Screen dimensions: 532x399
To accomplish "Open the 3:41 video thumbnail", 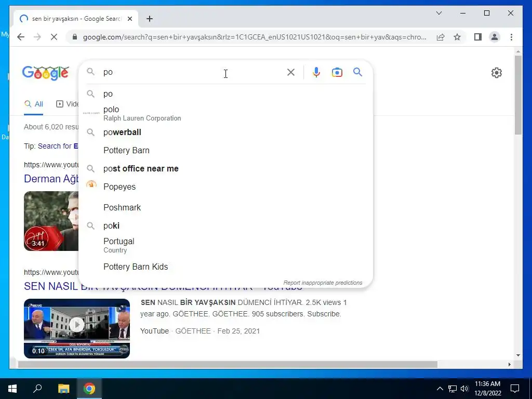I will point(51,221).
